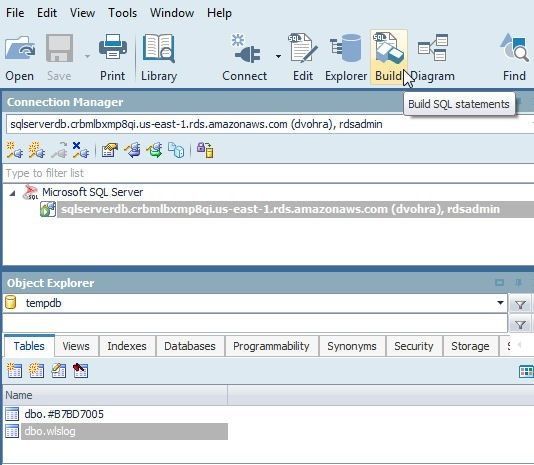The image size is (534, 465).
Task: Click the Object Explorer window position icon
Action: [x=500, y=283]
